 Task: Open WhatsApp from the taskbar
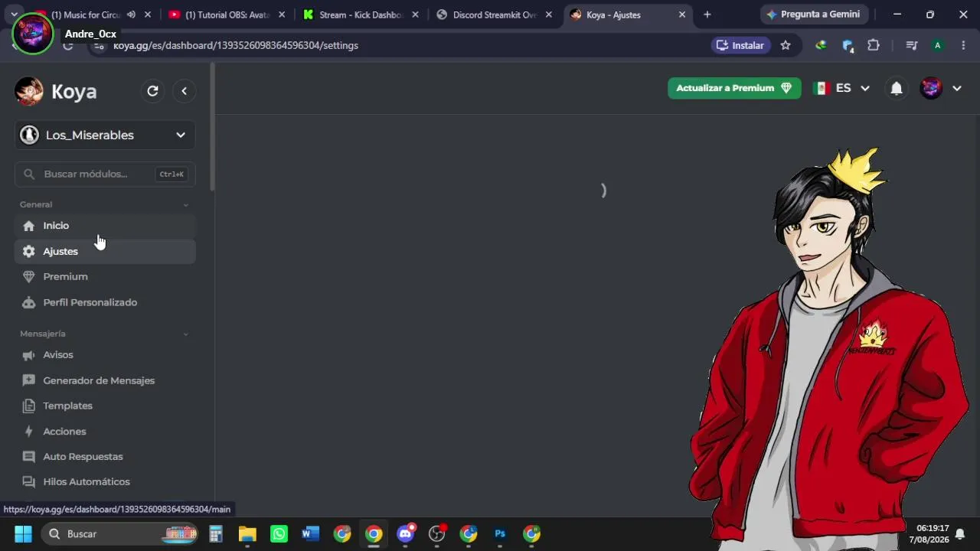(x=279, y=533)
